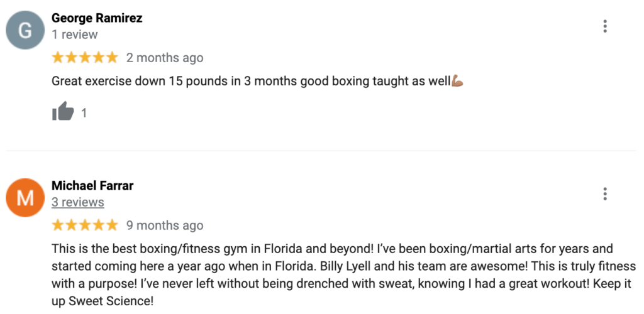Click the "1 review" text under George Ramirez
The image size is (644, 314).
pyautogui.click(x=74, y=35)
